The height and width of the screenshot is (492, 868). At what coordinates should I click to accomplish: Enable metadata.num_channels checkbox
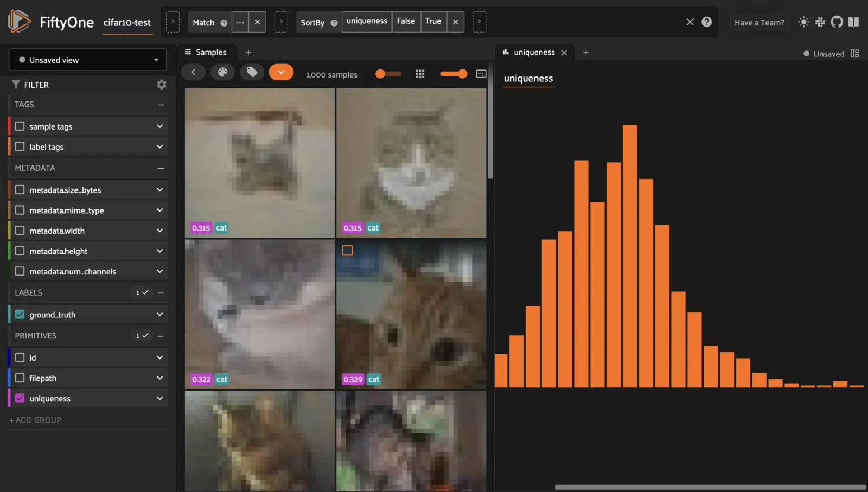click(20, 271)
